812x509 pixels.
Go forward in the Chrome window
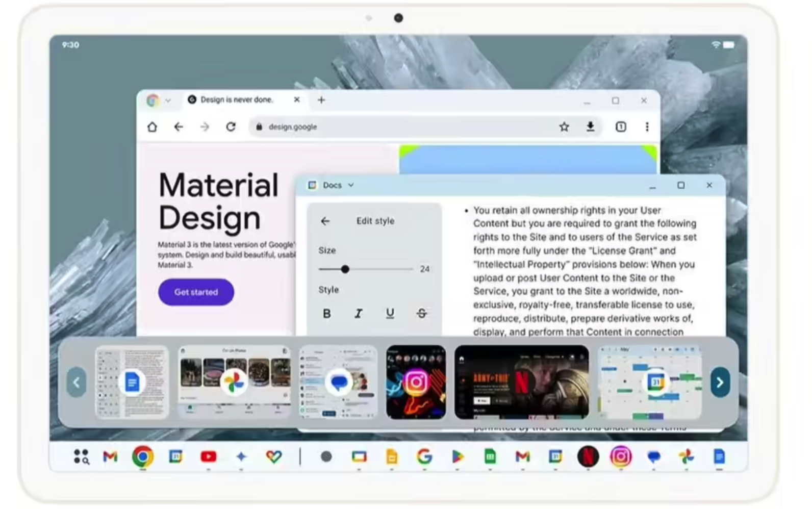click(x=205, y=127)
